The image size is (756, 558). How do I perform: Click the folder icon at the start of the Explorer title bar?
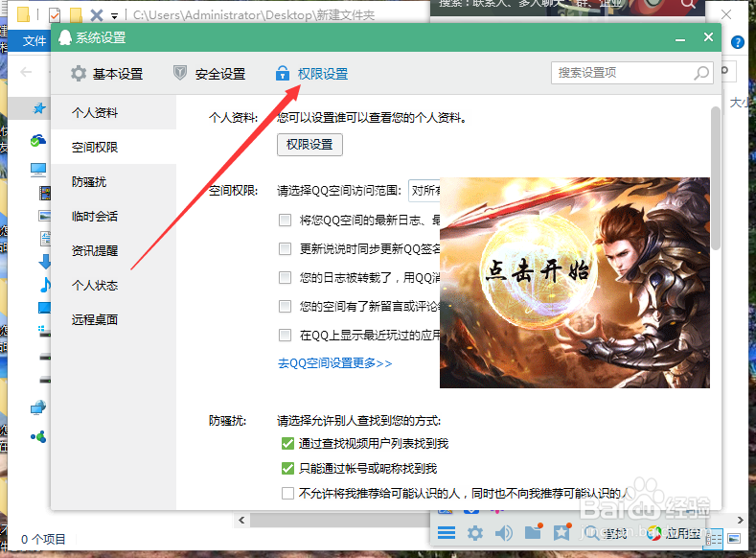pyautogui.click(x=23, y=14)
